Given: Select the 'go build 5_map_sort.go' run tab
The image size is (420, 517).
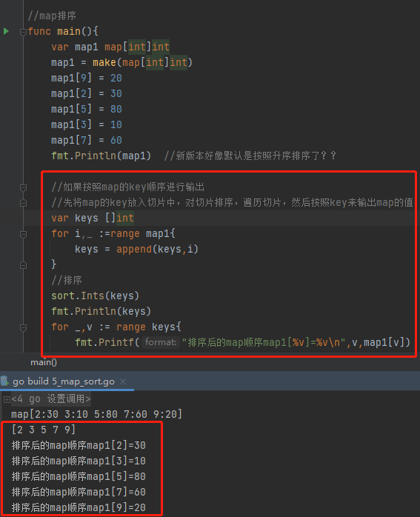Looking at the screenshot, I should click(64, 381).
